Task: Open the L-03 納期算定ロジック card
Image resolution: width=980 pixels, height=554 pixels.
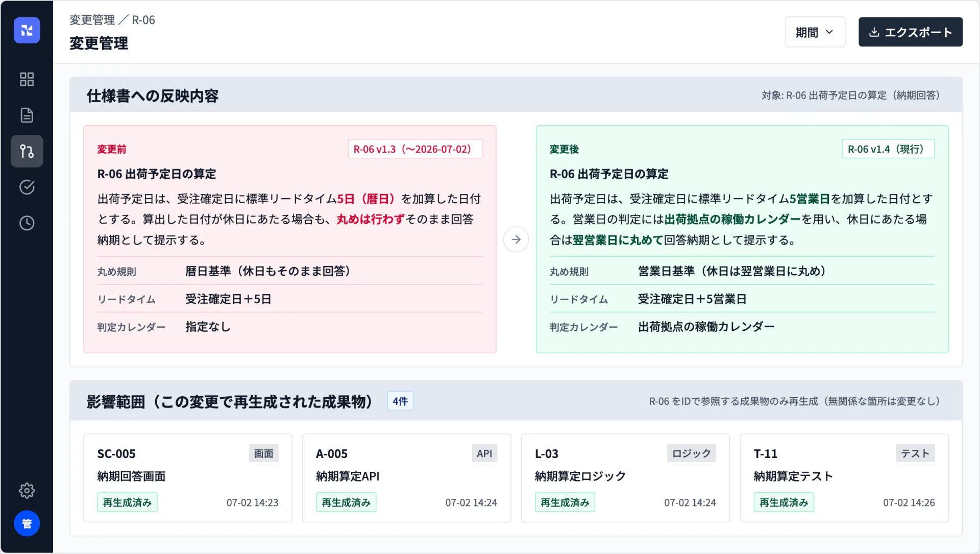Action: (625, 478)
